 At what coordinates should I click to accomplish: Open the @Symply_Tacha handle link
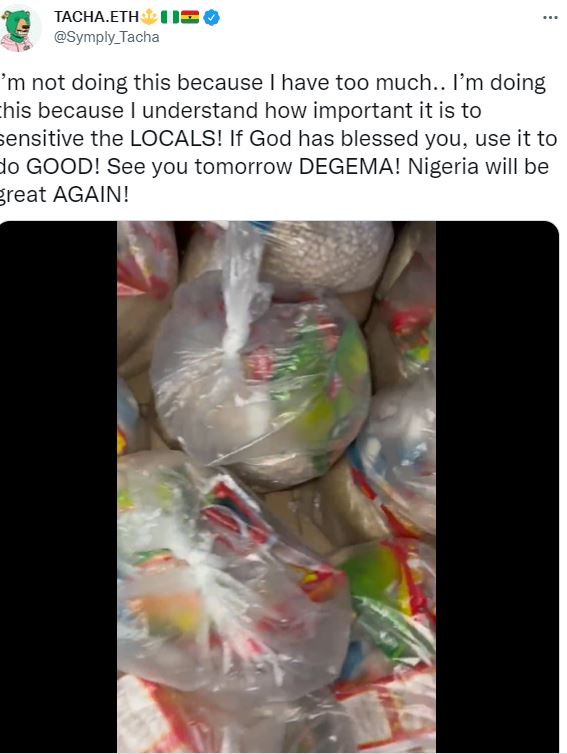(x=106, y=38)
